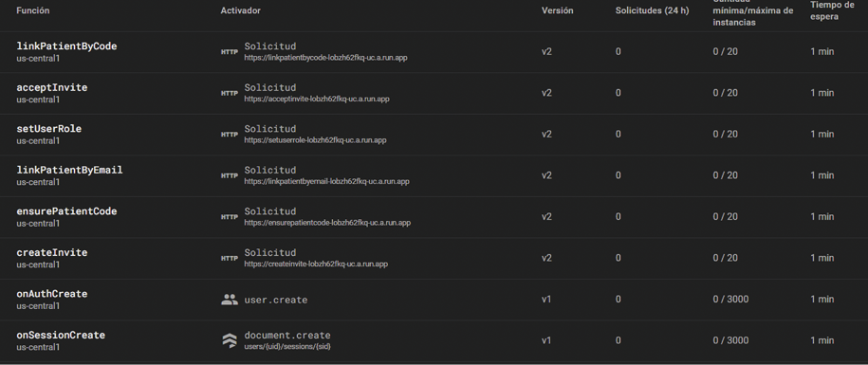Click the Función column header

point(32,10)
